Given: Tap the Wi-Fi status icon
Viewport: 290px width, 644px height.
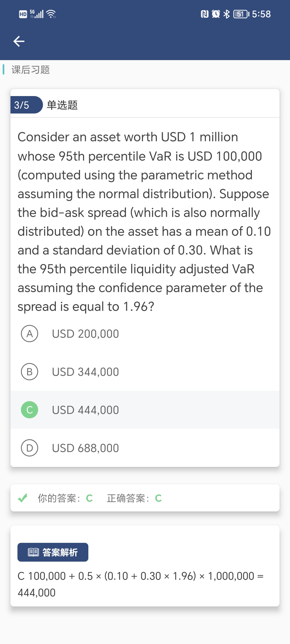Looking at the screenshot, I should point(51,14).
